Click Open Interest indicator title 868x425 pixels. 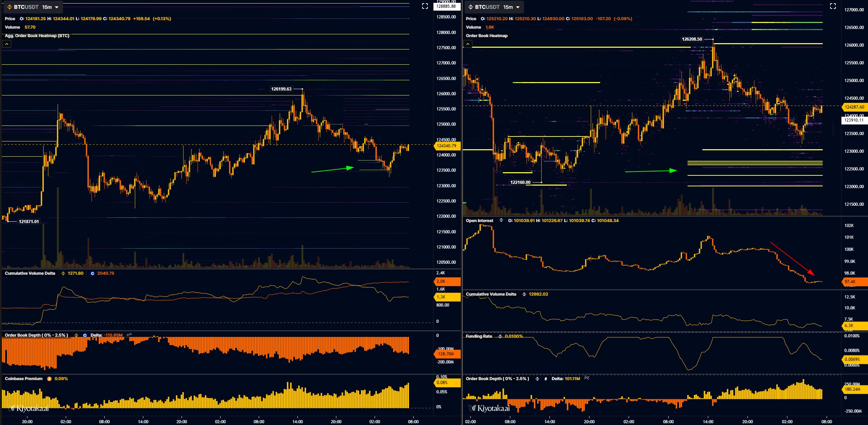pyautogui.click(x=479, y=221)
